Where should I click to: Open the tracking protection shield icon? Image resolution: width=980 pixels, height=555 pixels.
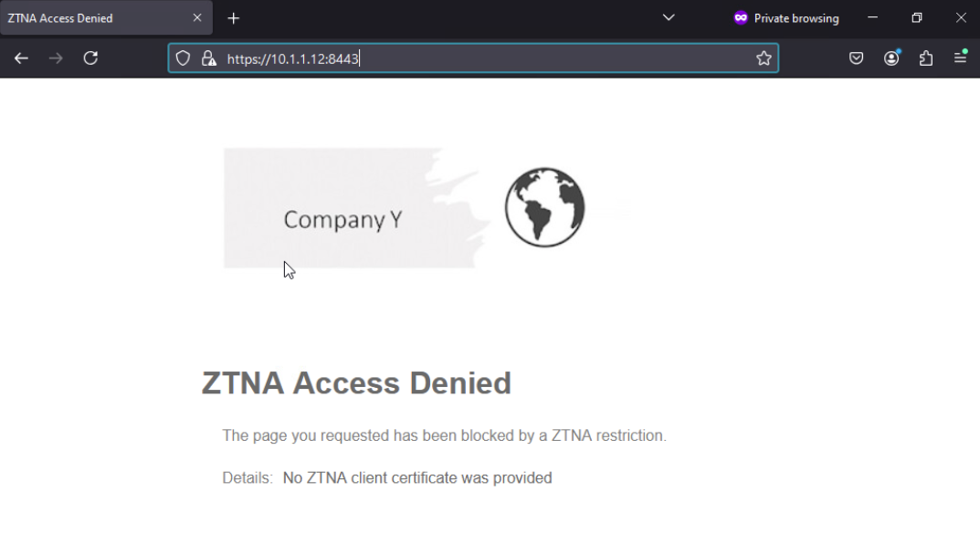point(183,58)
